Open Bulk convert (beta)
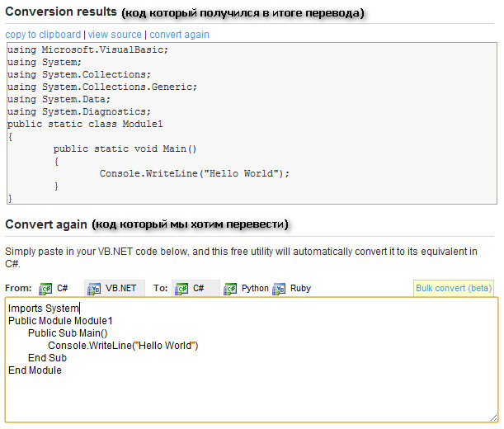Image resolution: width=504 pixels, height=429 pixels. coord(454,288)
